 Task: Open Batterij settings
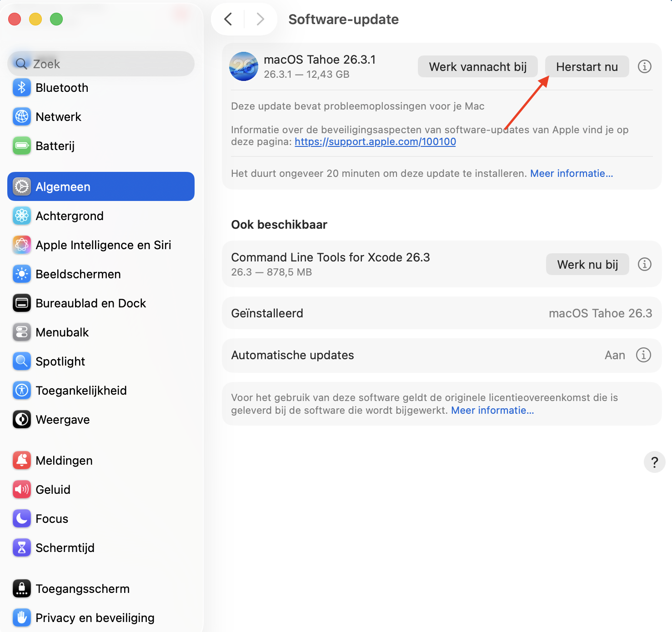pos(55,145)
